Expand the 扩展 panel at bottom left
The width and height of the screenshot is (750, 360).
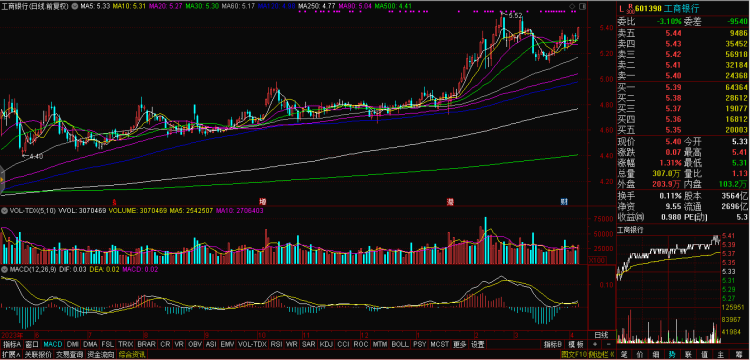click(x=11, y=355)
